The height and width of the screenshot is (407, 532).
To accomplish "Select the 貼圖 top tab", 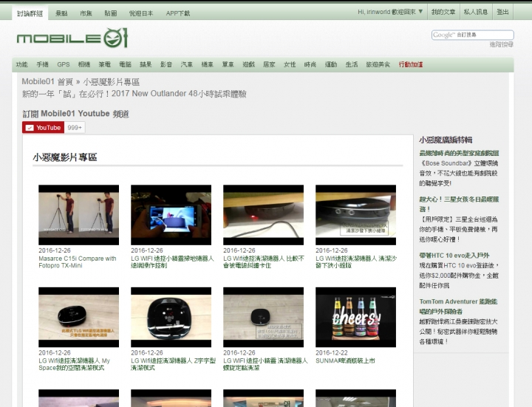I will pyautogui.click(x=111, y=13).
